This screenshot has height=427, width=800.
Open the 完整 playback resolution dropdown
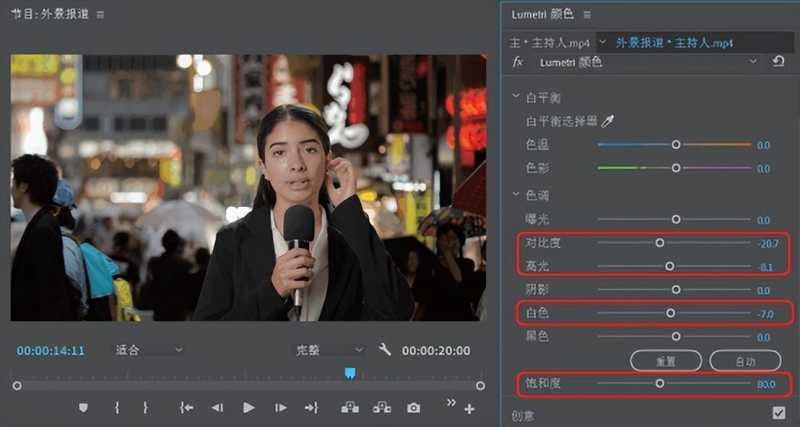[330, 350]
